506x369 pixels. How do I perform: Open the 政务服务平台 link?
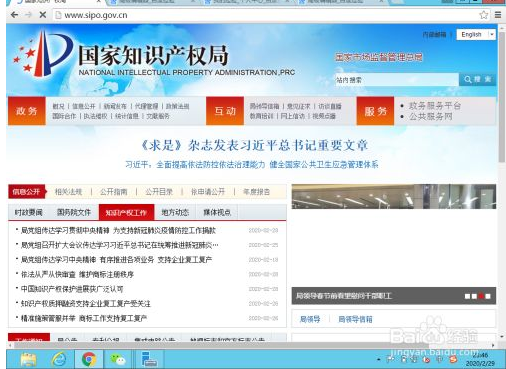(x=435, y=106)
